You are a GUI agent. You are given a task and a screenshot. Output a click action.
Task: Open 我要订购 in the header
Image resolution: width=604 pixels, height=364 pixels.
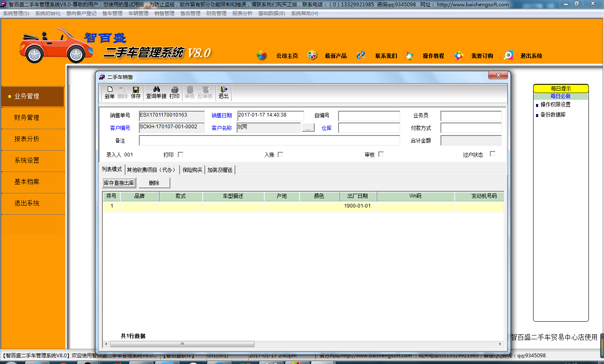pyautogui.click(x=482, y=56)
